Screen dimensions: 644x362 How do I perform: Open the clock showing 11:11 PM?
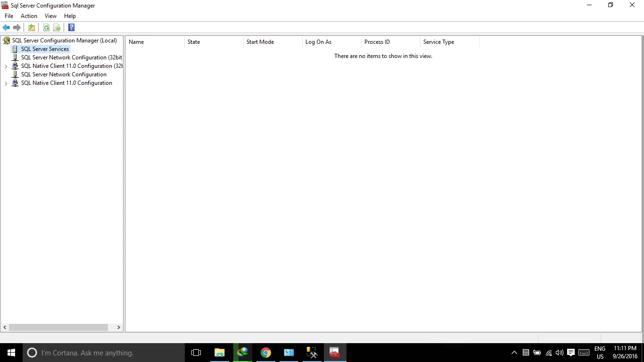pyautogui.click(x=625, y=353)
